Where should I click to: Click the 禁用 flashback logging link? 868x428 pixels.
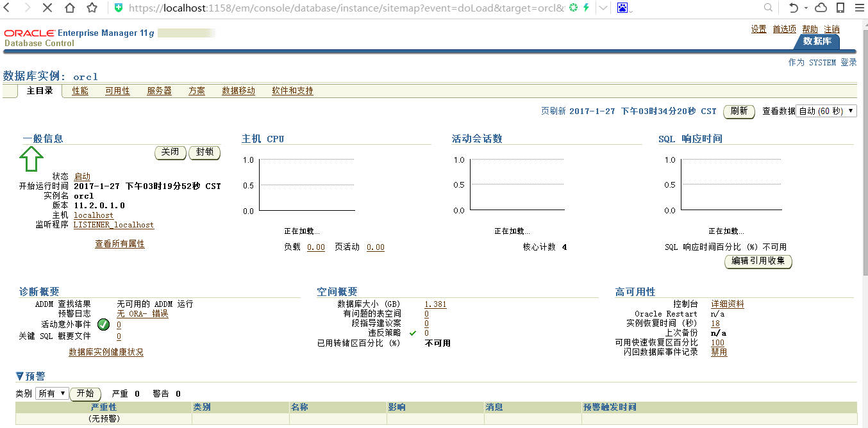click(x=719, y=352)
